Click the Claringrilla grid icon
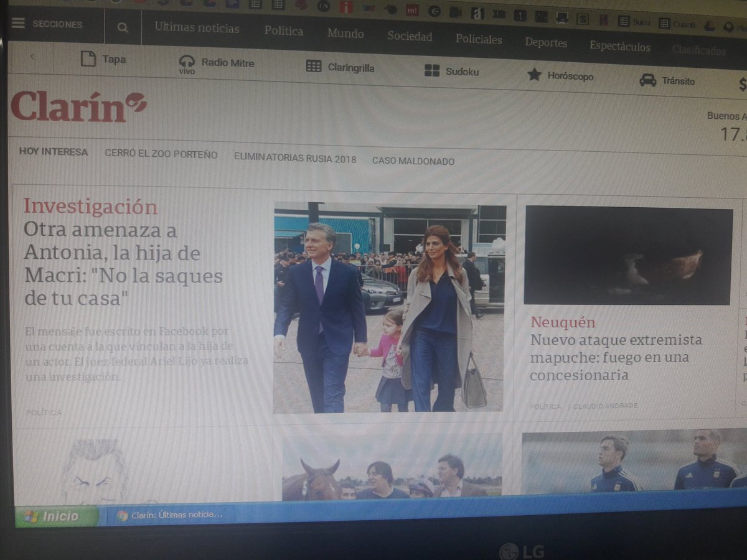The image size is (747, 560). pyautogui.click(x=314, y=67)
